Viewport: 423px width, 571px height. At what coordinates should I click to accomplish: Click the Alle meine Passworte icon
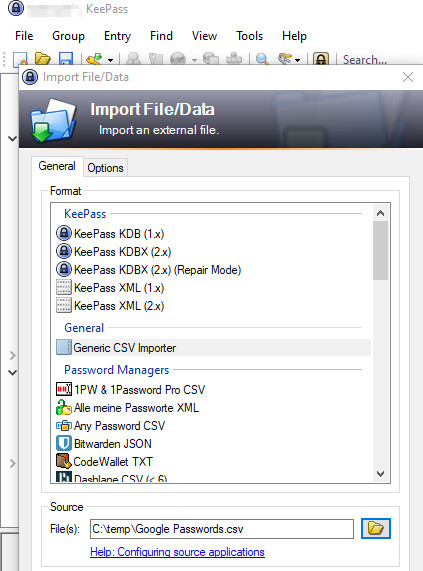click(64, 407)
